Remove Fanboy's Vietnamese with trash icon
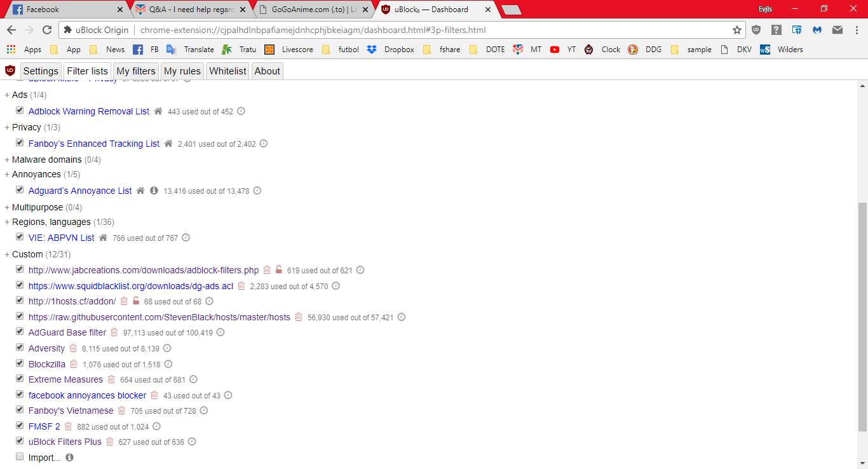The image size is (868, 469). coord(121,411)
